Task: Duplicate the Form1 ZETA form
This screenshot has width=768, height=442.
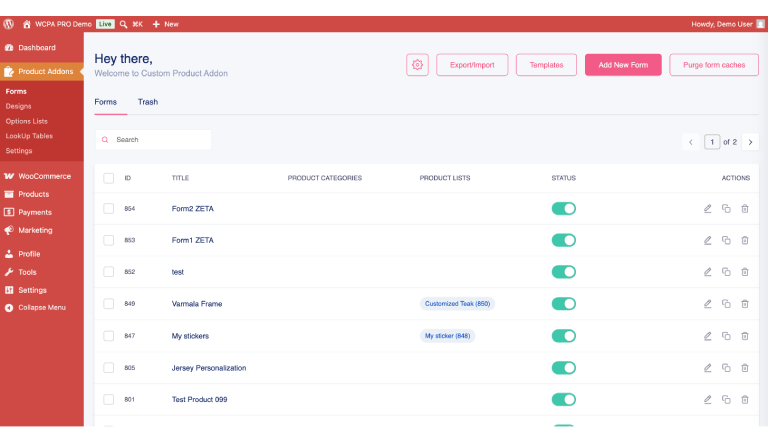Action: point(726,240)
